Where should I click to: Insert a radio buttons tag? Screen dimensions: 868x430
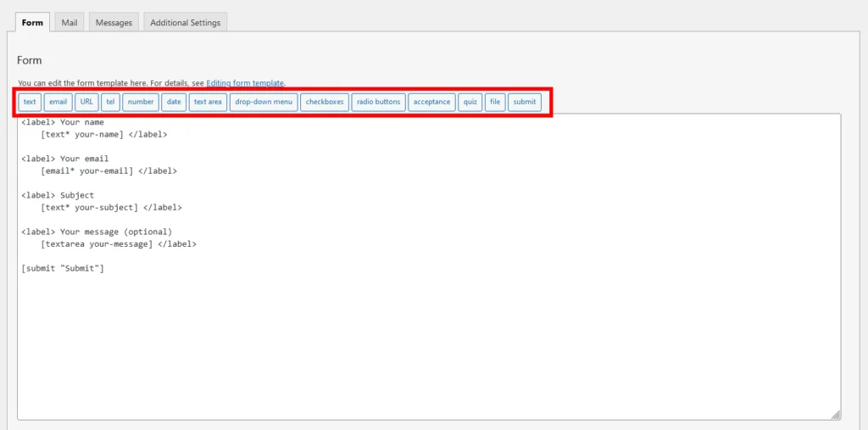click(x=378, y=102)
